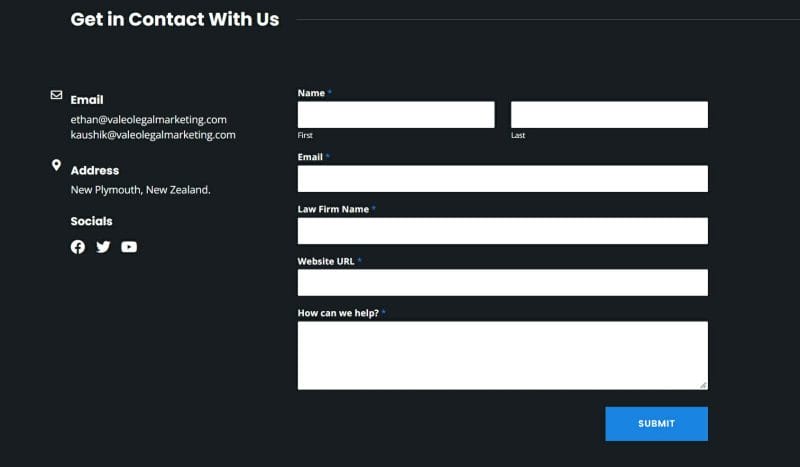
Task: Click the Get in Contact With Us heading
Action: point(175,19)
